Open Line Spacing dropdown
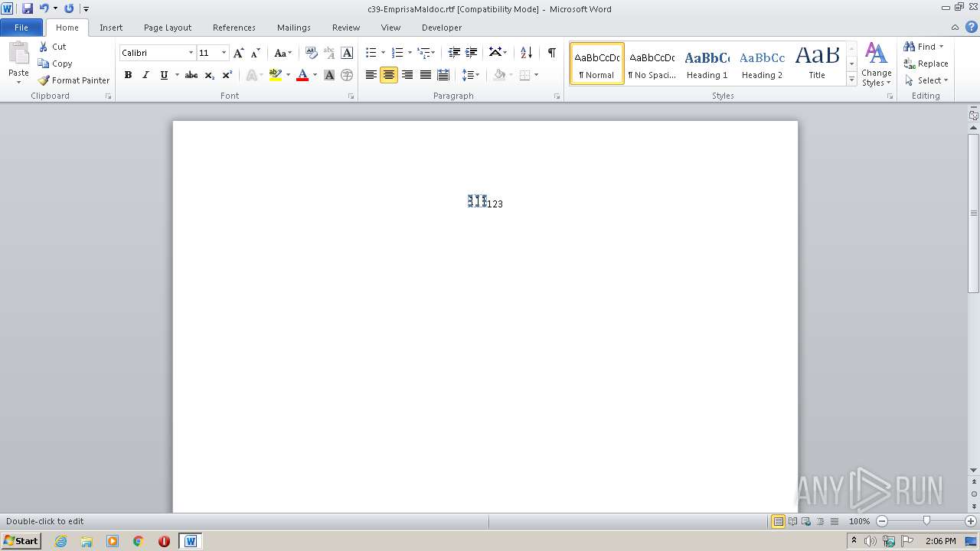The height and width of the screenshot is (551, 980). coord(470,75)
